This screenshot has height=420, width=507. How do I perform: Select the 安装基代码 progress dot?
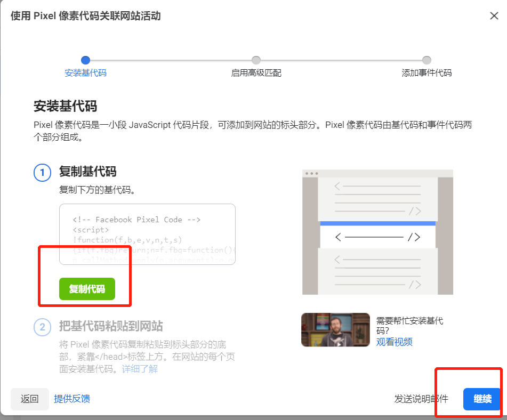coord(86,60)
